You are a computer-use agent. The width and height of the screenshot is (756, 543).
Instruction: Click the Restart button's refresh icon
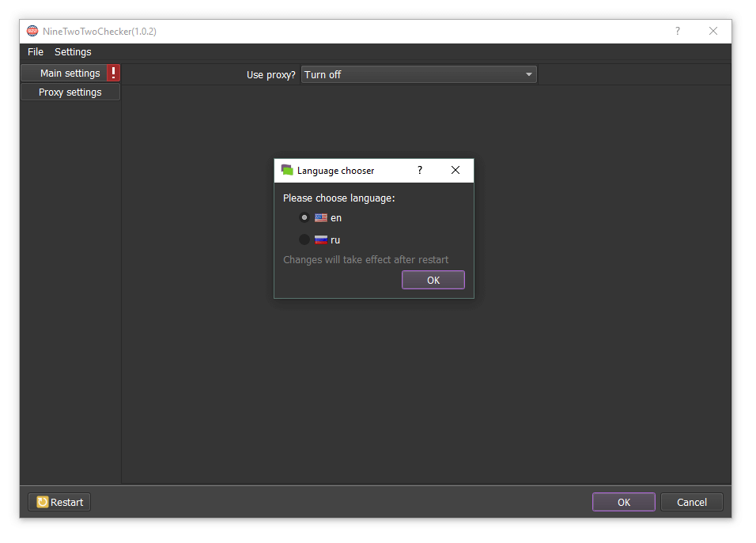pos(43,502)
